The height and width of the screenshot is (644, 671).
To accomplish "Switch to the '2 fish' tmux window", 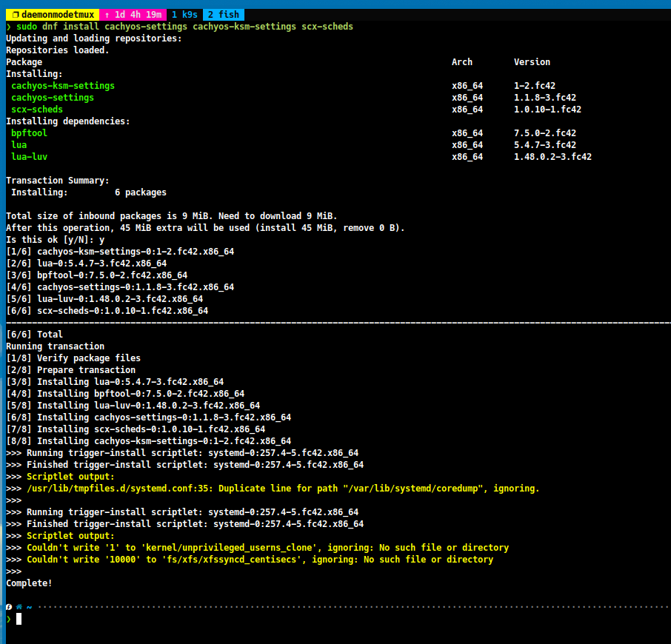I will pyautogui.click(x=224, y=15).
